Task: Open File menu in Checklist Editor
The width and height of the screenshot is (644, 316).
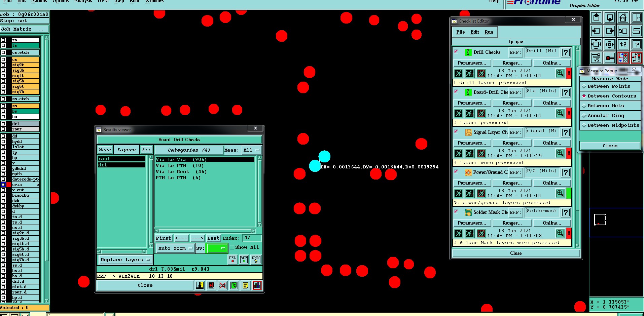Action: coord(461,32)
